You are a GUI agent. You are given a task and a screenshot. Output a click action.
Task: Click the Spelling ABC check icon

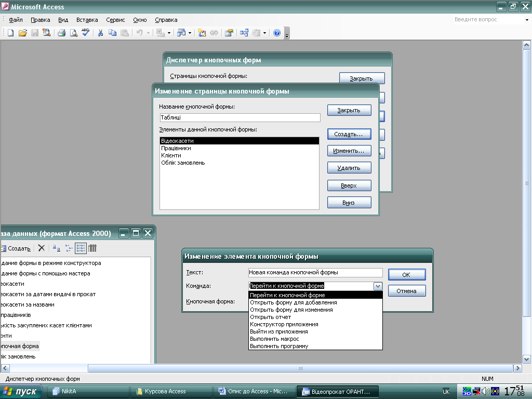click(86, 33)
